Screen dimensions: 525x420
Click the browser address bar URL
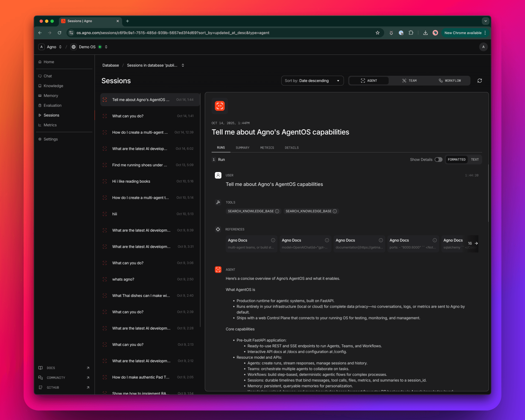pyautogui.click(x=173, y=33)
